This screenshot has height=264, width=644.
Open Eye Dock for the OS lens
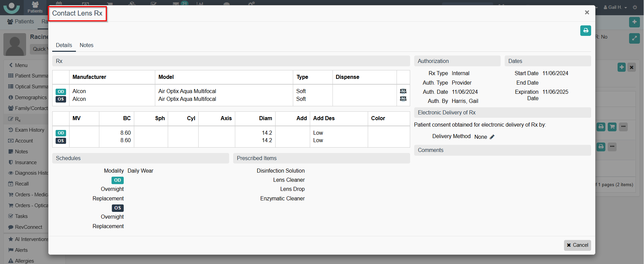pyautogui.click(x=403, y=99)
